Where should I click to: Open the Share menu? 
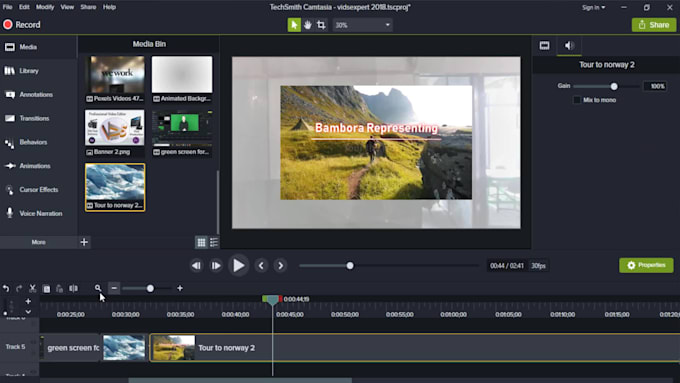[88, 7]
